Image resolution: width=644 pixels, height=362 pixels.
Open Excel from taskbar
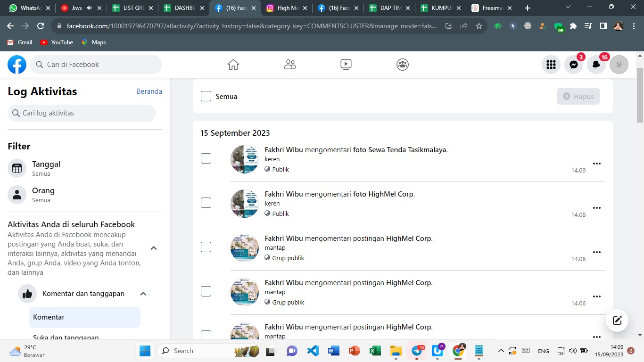(x=375, y=351)
